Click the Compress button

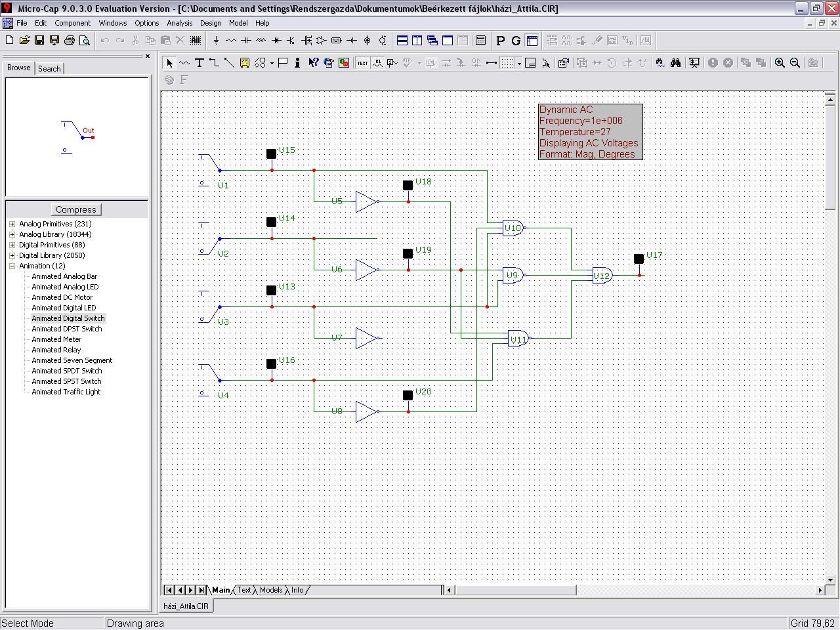pos(76,209)
